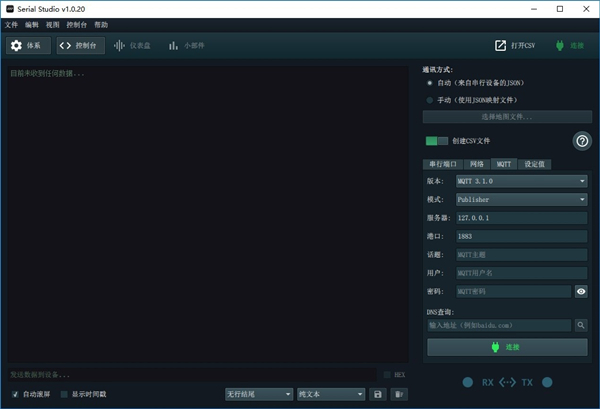Open the 文件 menu
The height and width of the screenshot is (409, 600).
pos(12,24)
